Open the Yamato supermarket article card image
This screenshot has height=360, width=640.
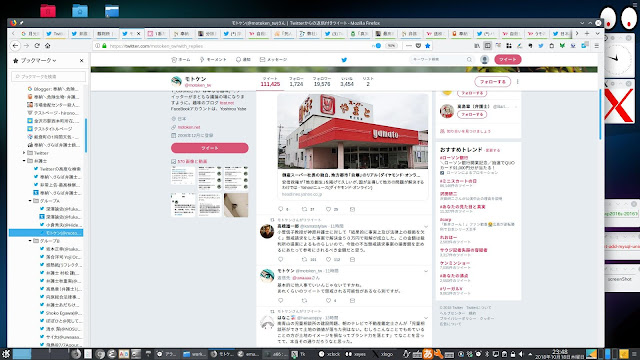point(353,131)
